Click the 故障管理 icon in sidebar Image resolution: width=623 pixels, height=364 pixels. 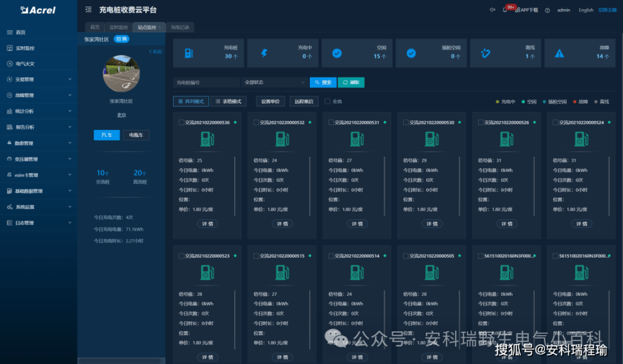click(10, 95)
